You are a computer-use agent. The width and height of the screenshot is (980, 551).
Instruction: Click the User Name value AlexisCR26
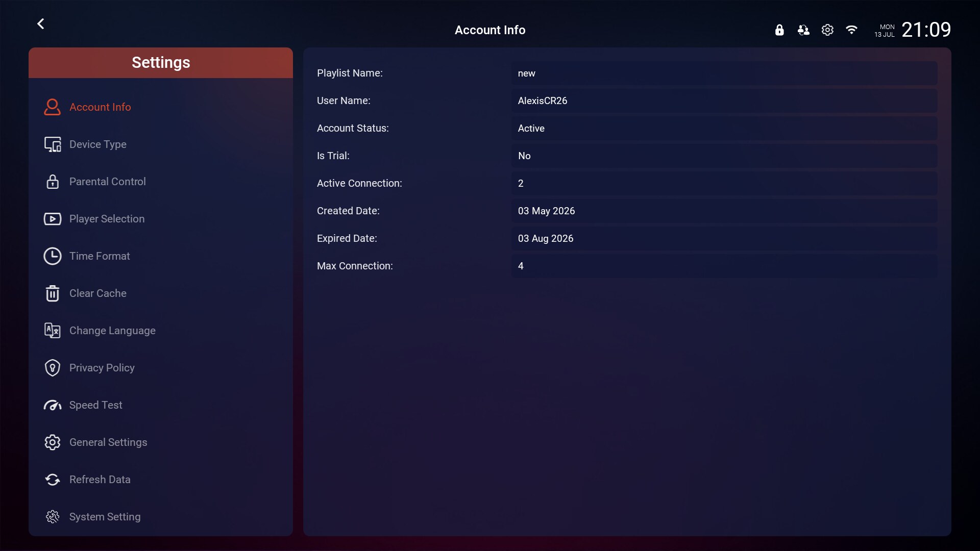point(724,101)
